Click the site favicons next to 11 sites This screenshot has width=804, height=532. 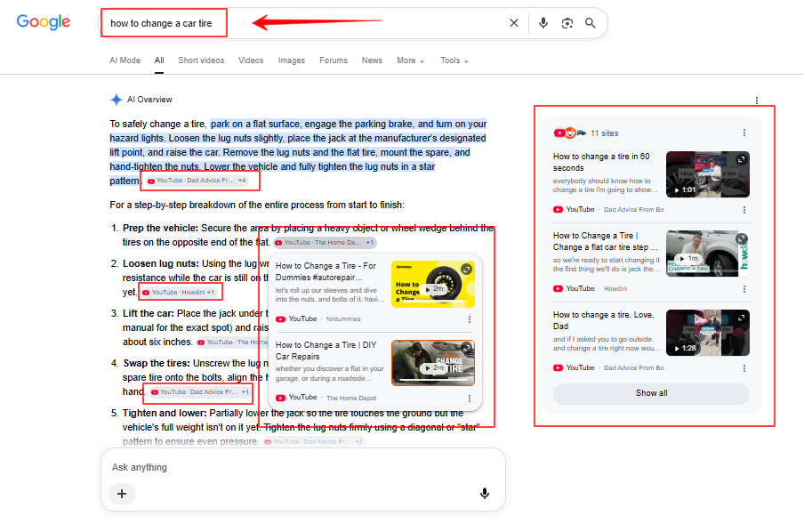570,133
